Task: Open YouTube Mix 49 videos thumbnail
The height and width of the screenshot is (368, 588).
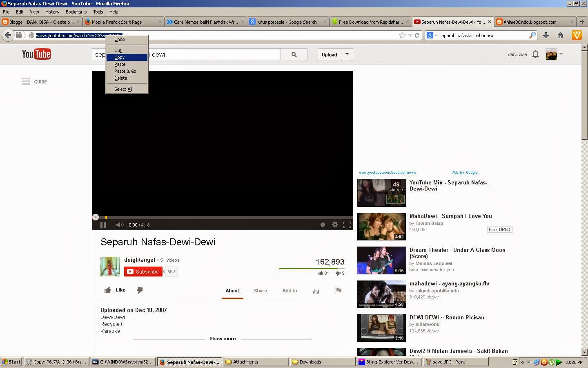Action: pos(382,193)
